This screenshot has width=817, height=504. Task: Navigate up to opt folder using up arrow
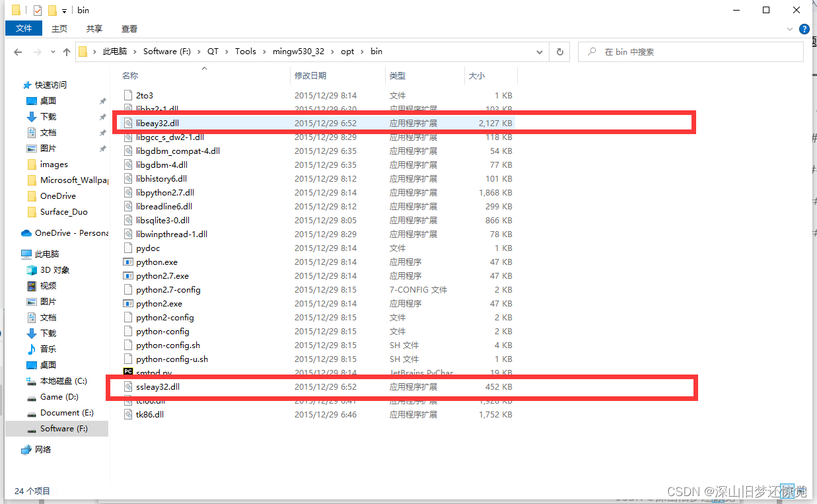coord(68,51)
